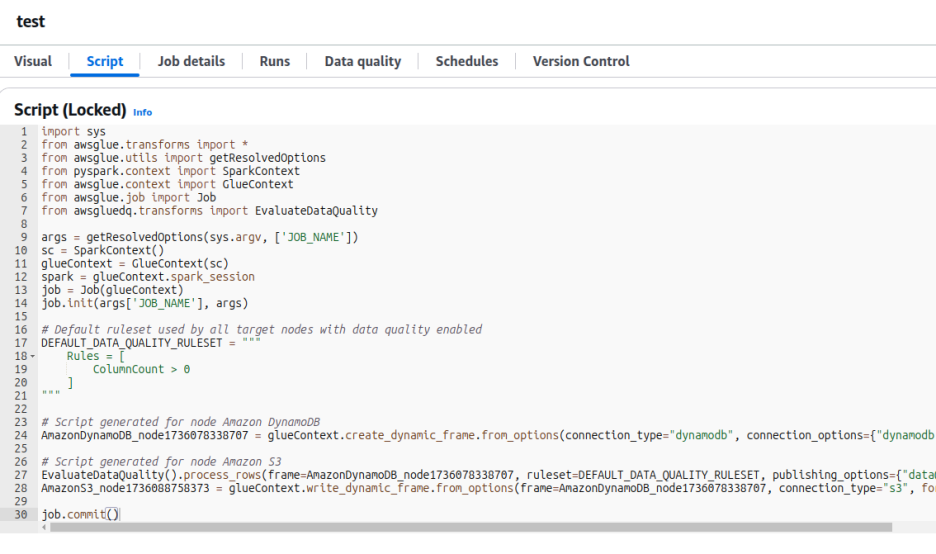
Task: Collapse the Rules block fold arrow on line 18
Action: point(33,356)
